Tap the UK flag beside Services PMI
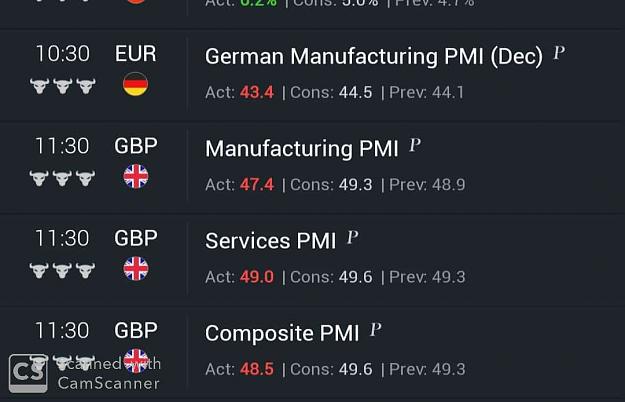This screenshot has width=625, height=402. pyautogui.click(x=136, y=269)
